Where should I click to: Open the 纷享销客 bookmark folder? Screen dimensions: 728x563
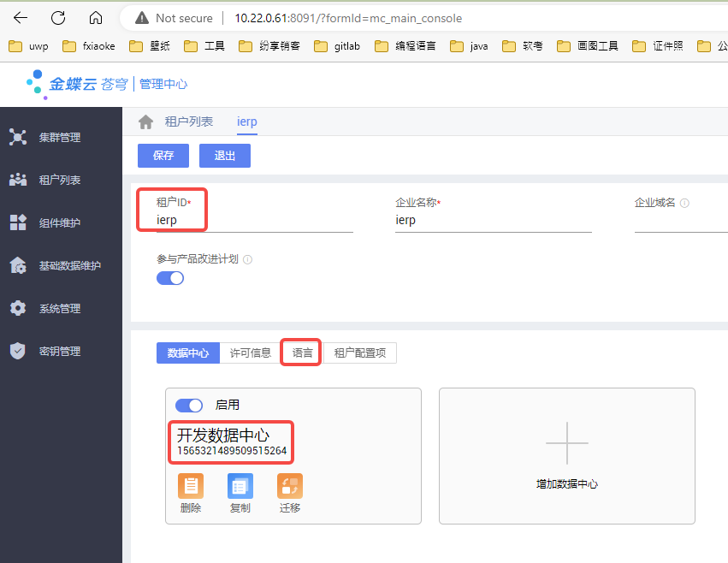click(x=269, y=46)
